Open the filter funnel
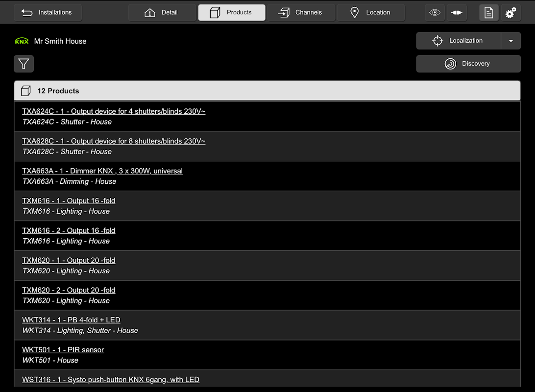 tap(24, 64)
